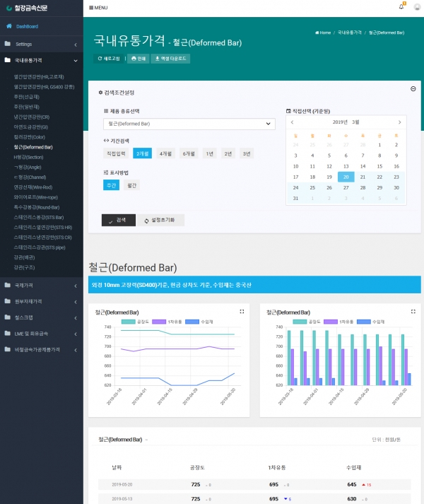This screenshot has height=504, width=424.
Task: Open H형강(Section) in the sidebar
Action: coord(29,157)
